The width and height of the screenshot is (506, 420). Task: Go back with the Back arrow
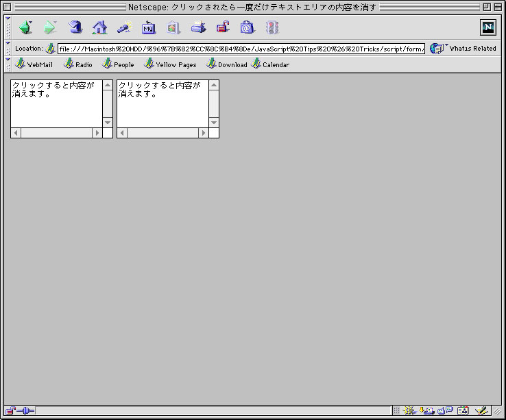tap(25, 27)
